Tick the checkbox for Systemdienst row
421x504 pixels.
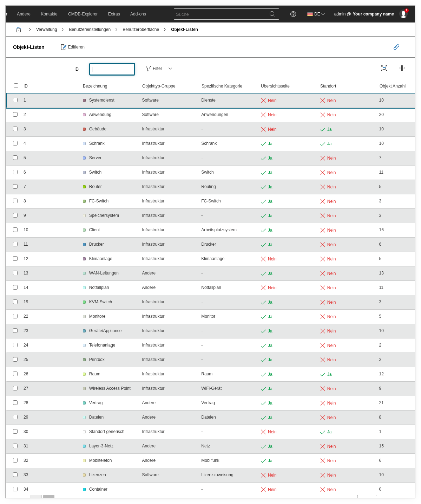[15, 100]
